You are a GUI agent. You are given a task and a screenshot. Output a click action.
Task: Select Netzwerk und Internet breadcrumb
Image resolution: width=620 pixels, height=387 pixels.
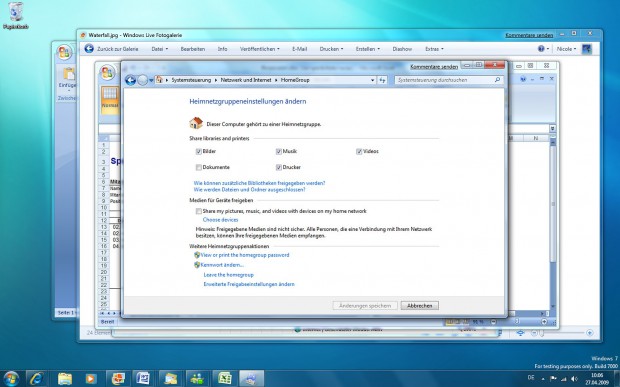tap(246, 80)
